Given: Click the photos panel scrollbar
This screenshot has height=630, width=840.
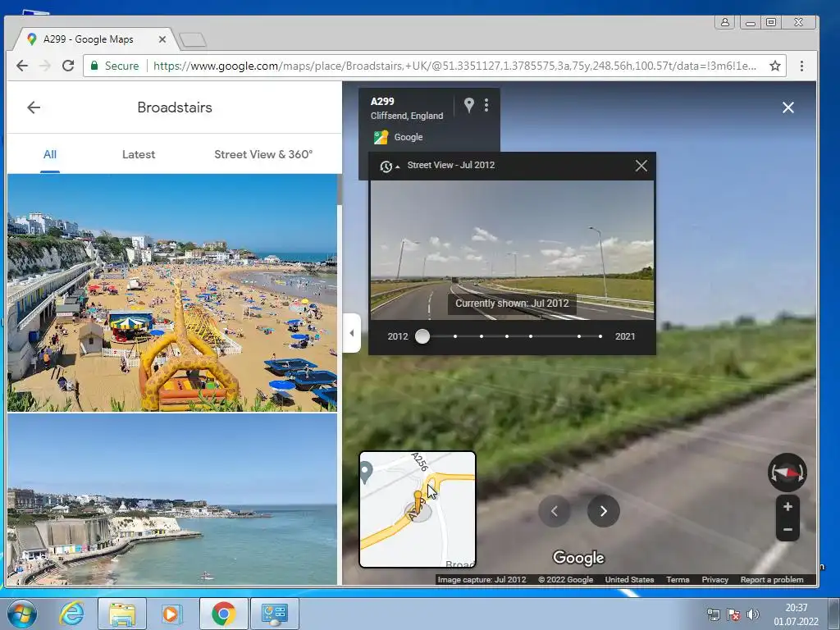Looking at the screenshot, I should (x=339, y=189).
